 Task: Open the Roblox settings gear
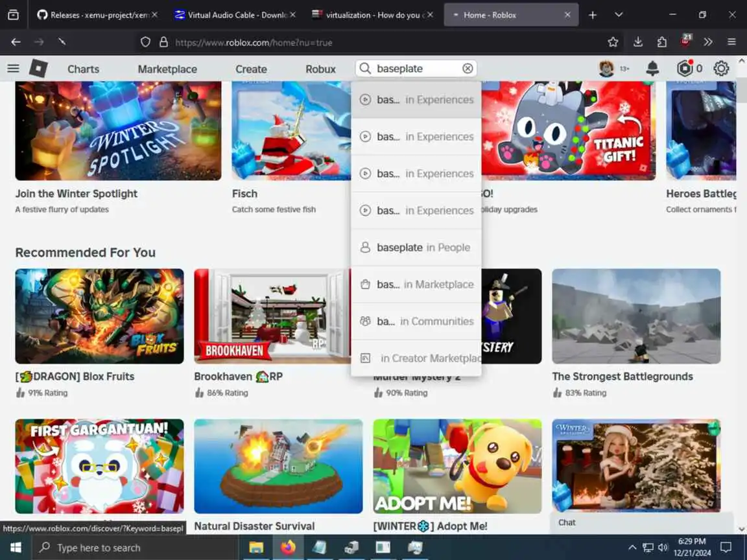point(721,69)
